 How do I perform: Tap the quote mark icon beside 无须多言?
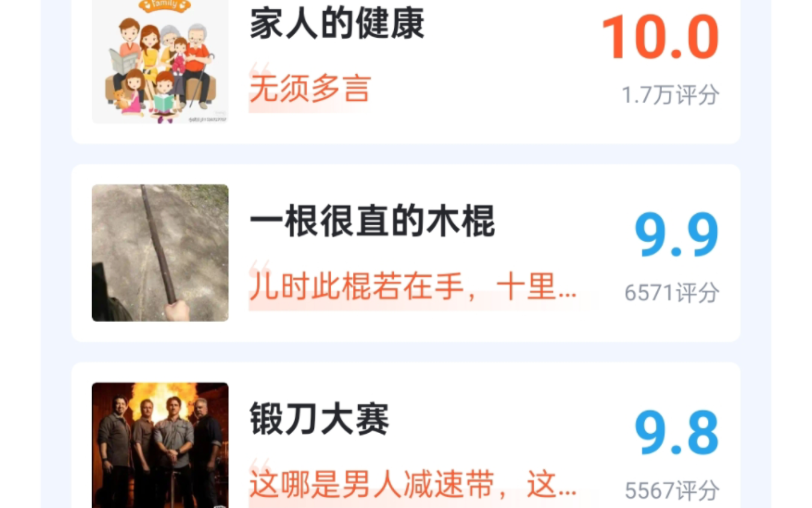[x=260, y=69]
